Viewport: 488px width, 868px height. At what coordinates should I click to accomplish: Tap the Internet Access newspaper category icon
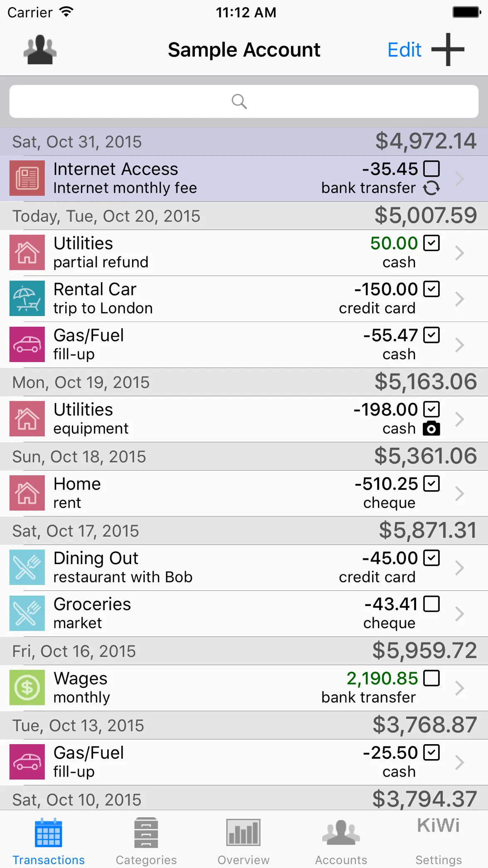point(27,178)
